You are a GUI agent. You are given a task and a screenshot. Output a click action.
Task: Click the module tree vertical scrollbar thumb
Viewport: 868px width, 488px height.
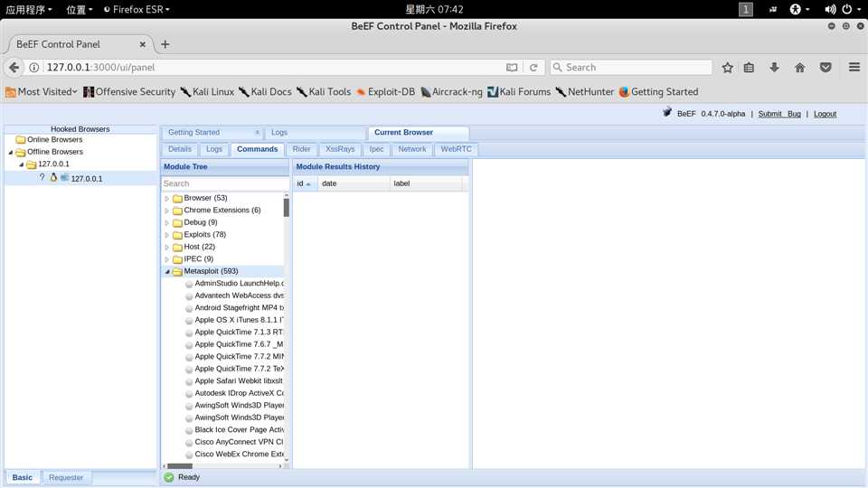click(287, 208)
